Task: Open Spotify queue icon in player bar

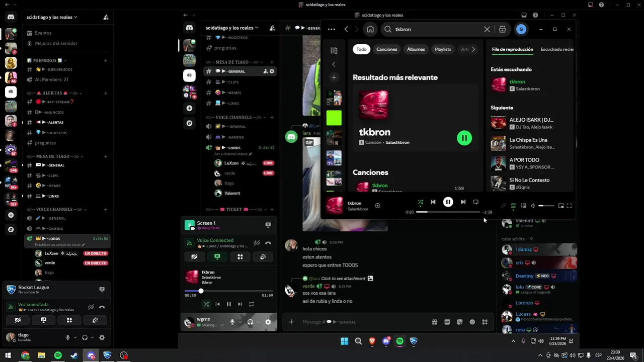Action: (x=513, y=206)
